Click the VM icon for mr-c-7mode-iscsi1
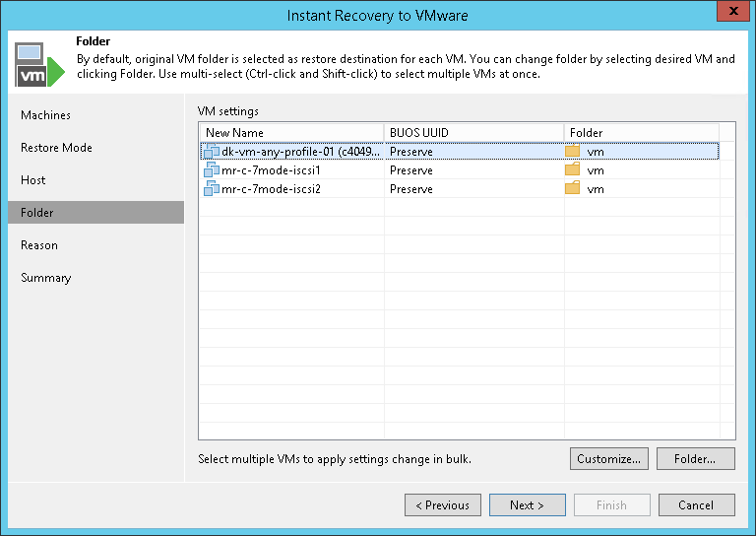 point(212,170)
